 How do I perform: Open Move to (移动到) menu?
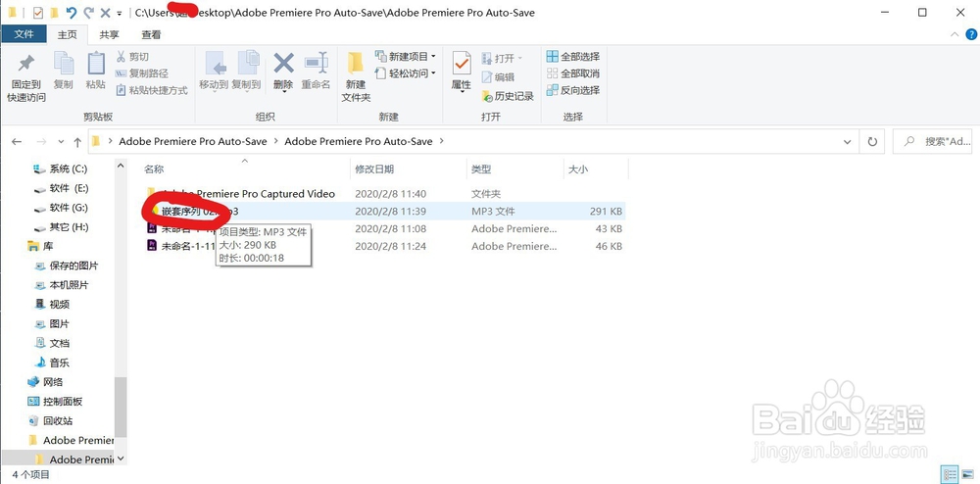pyautogui.click(x=214, y=72)
